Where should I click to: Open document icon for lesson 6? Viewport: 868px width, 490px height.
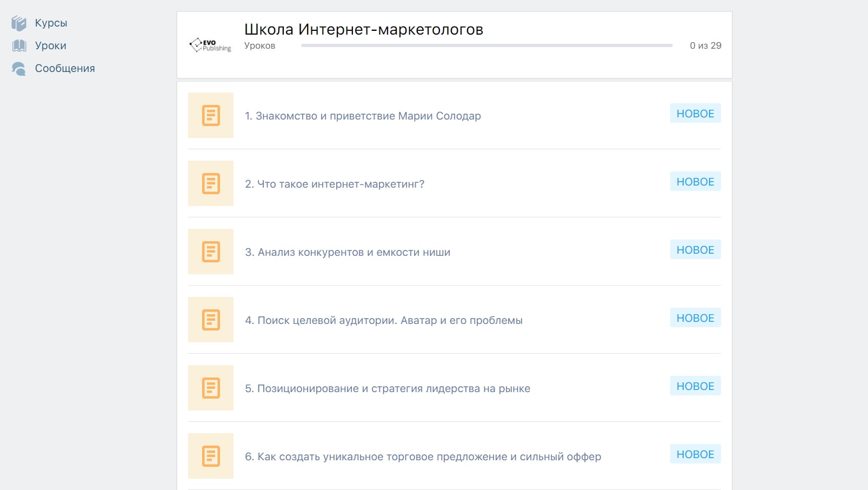211,456
